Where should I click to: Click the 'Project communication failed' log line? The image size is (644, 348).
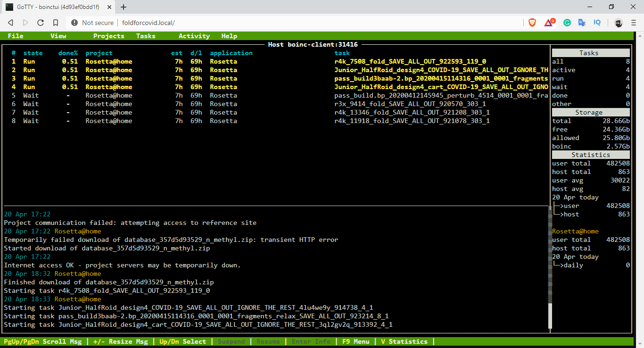coord(130,223)
